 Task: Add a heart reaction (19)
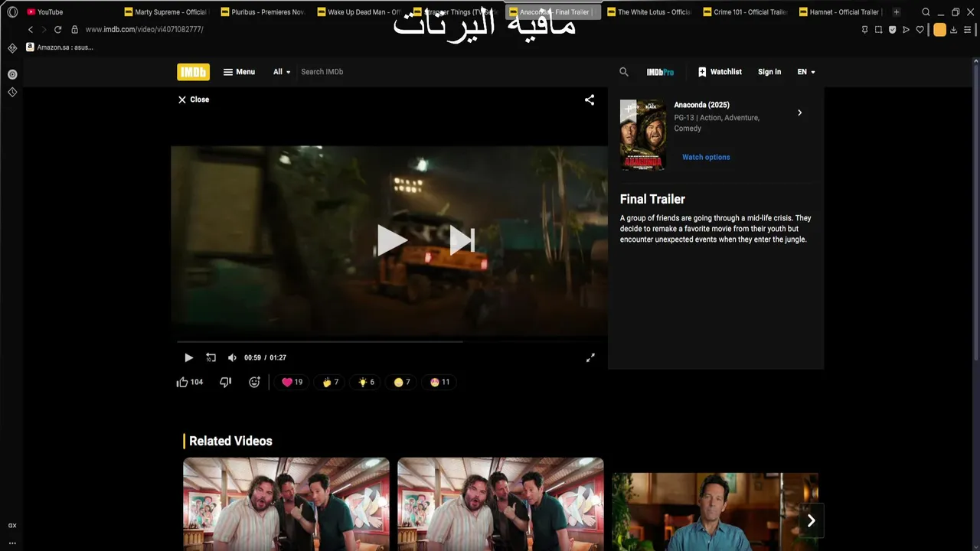(x=292, y=382)
